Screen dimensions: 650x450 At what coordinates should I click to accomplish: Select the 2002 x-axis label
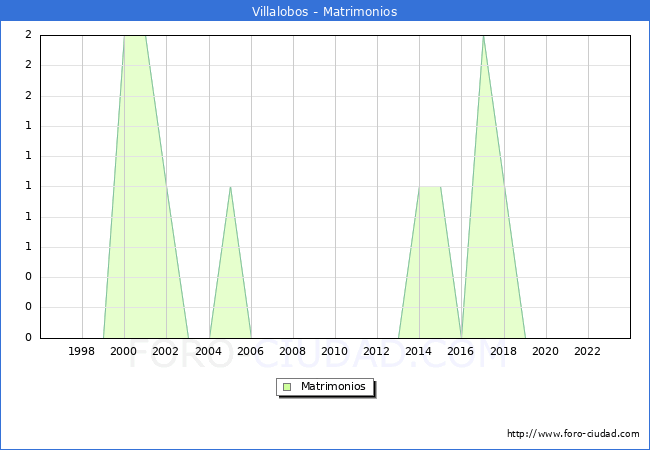(166, 351)
